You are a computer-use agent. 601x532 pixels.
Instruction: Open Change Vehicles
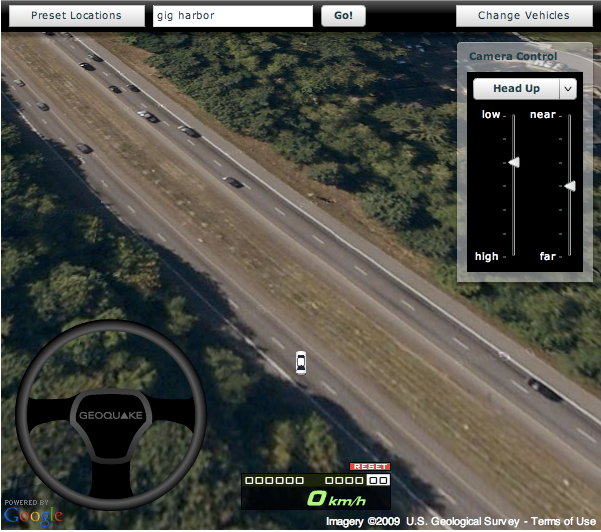[524, 16]
